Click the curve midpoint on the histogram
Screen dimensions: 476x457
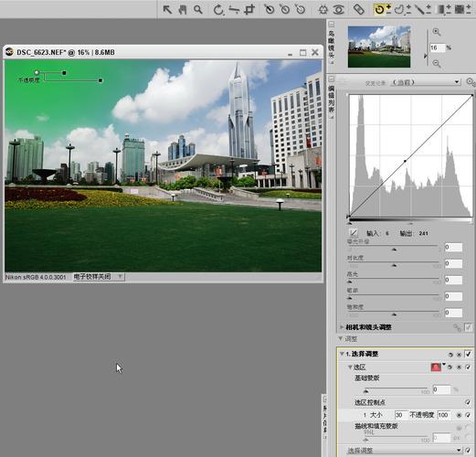pyautogui.click(x=405, y=161)
